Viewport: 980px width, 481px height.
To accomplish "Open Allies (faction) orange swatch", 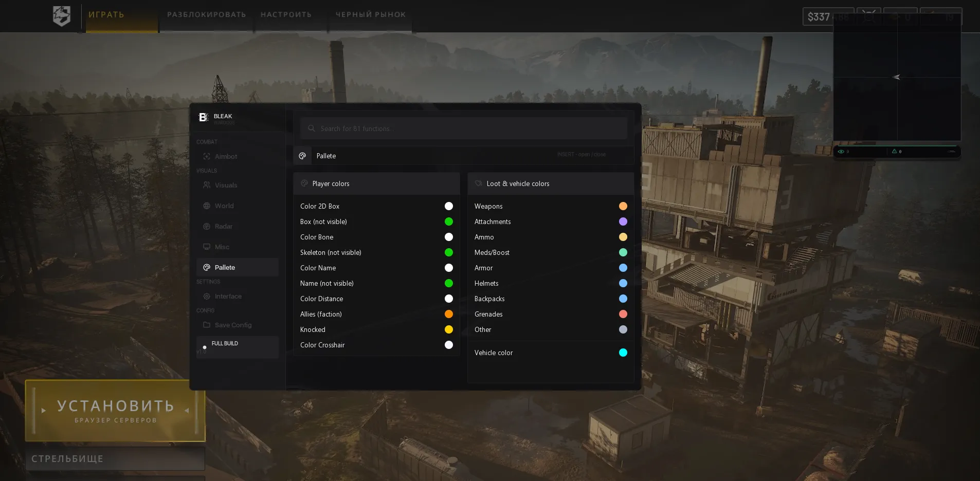I will pos(449,314).
